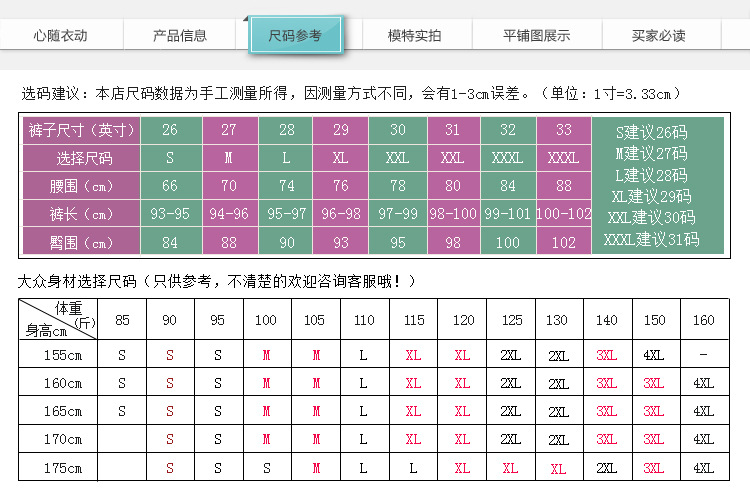This screenshot has width=750, height=490.
Task: Click the 175cm height row label
Action: (63, 468)
